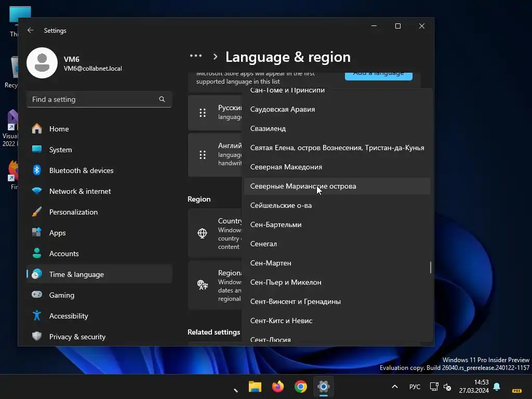Screen dimensions: 532x399
Task: Click the clock showing 14:53 27.03.2024
Action: pos(474,387)
